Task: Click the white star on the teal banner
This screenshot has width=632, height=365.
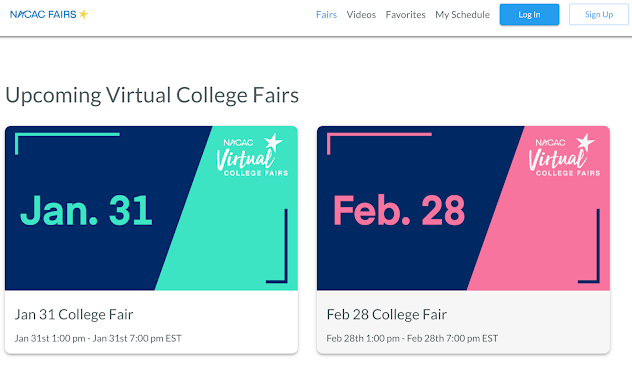Action: tap(273, 142)
